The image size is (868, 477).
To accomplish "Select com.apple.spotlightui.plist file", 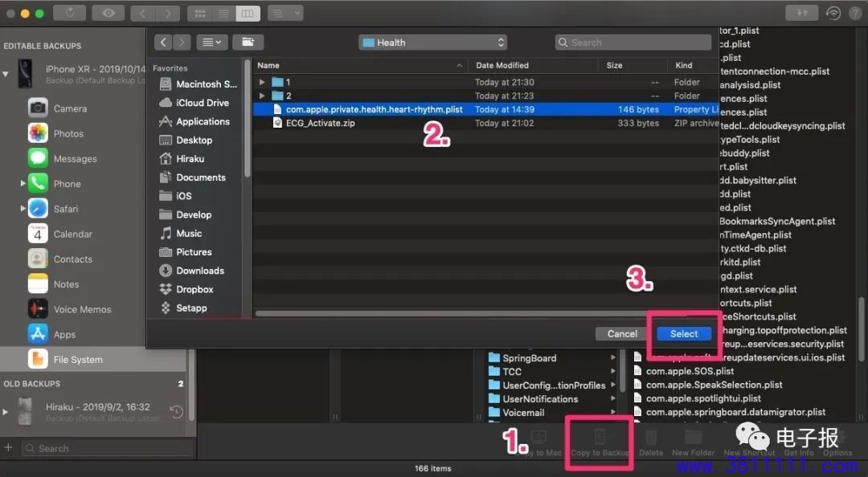I will pyautogui.click(x=696, y=398).
